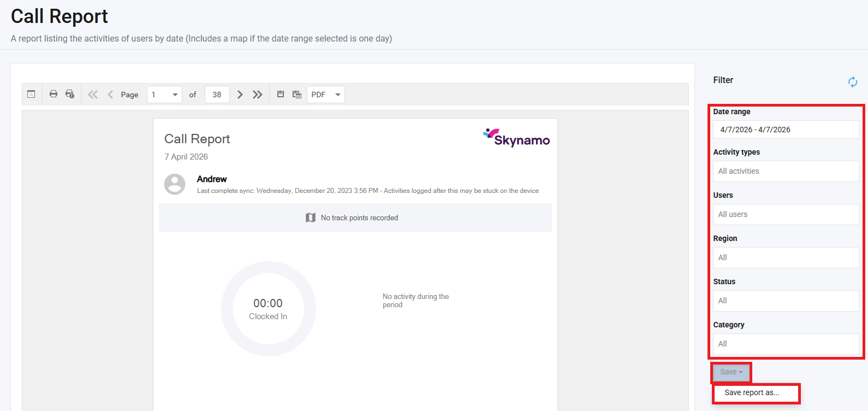This screenshot has width=868, height=411.
Task: Jump to the last report page
Action: [x=258, y=95]
